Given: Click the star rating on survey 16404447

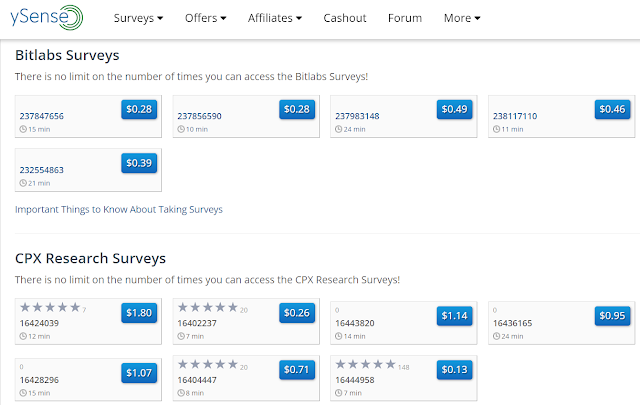Looking at the screenshot, I should click(208, 364).
